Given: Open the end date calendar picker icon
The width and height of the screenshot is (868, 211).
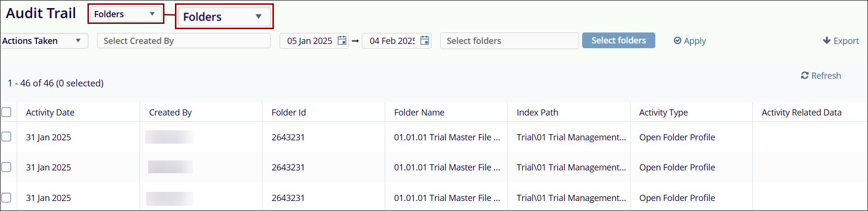Looking at the screenshot, I should (424, 41).
